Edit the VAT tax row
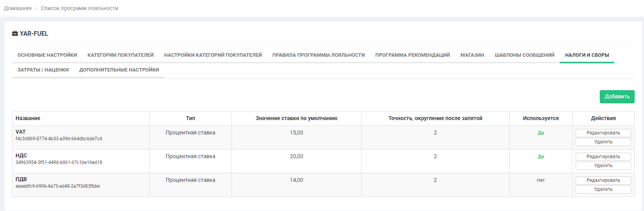 [x=603, y=133]
